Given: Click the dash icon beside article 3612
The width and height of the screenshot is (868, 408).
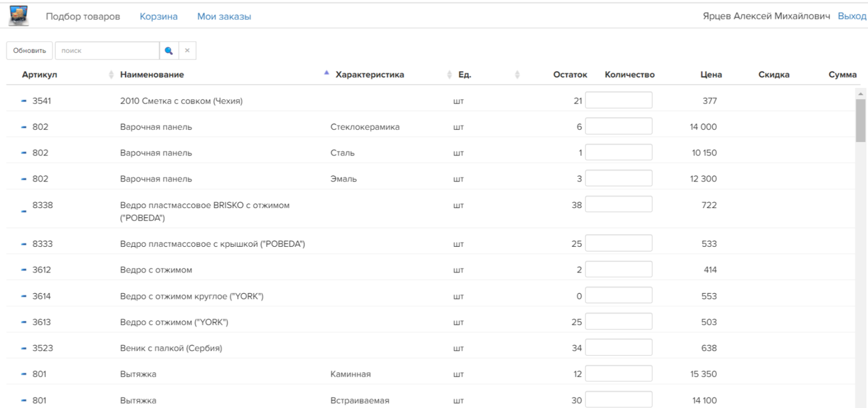Looking at the screenshot, I should tap(24, 270).
